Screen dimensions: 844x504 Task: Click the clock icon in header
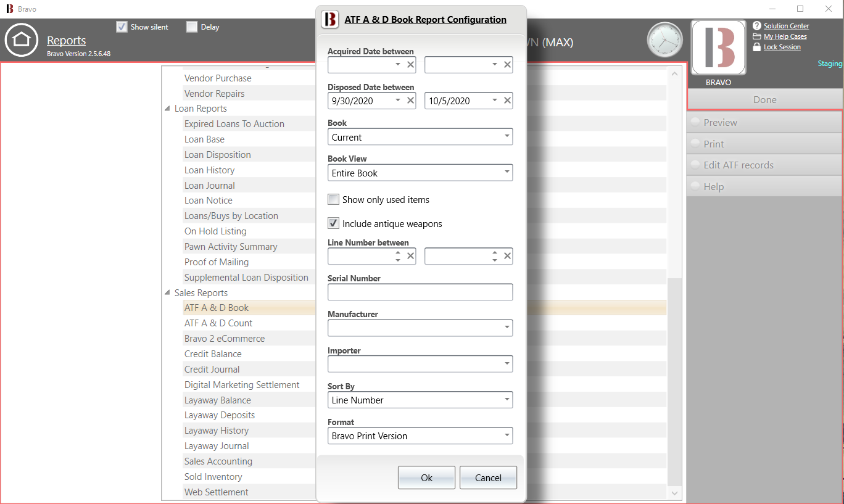(664, 40)
